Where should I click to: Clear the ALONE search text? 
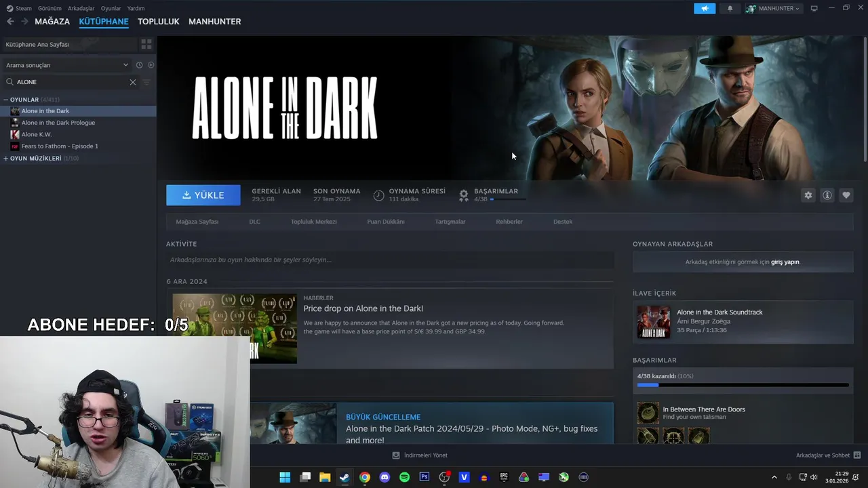tap(133, 82)
